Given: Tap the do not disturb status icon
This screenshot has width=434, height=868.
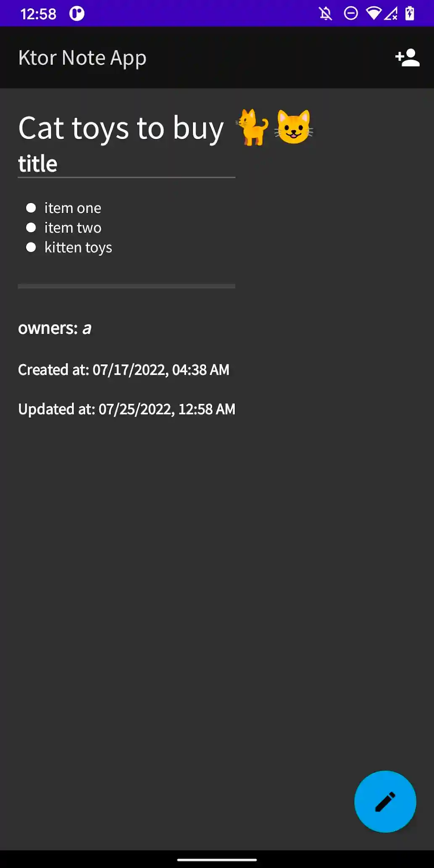Looking at the screenshot, I should [351, 13].
